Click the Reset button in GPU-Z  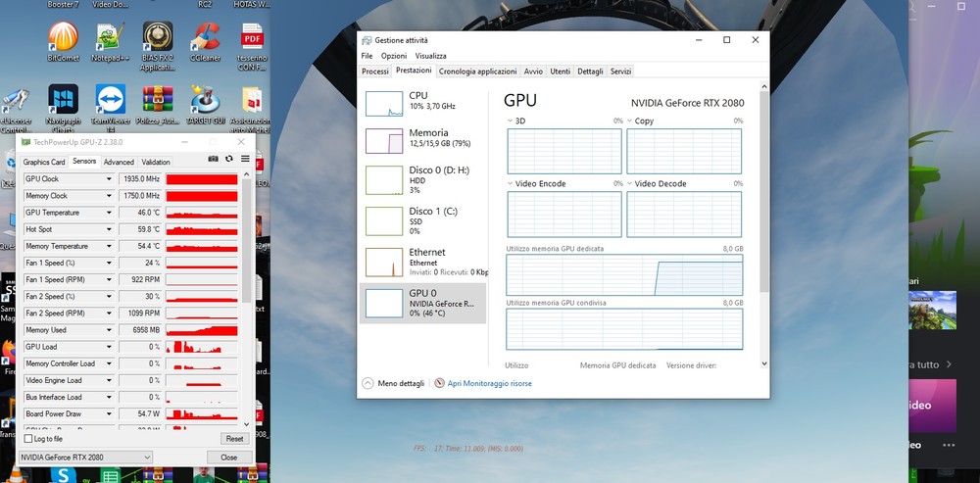click(234, 439)
